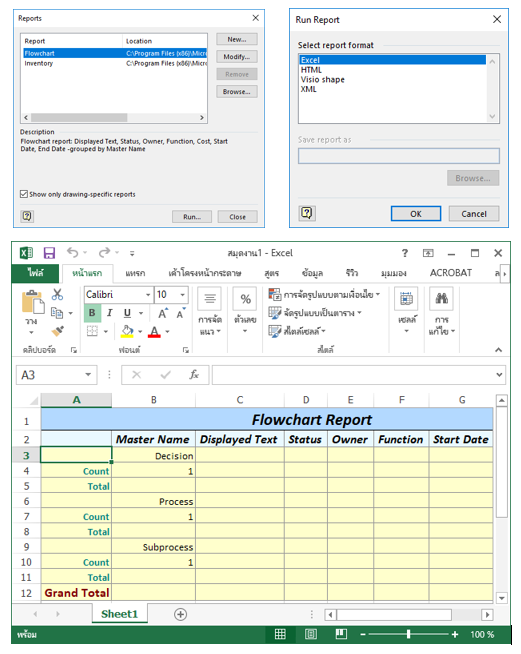This screenshot has height=654, width=521.
Task: Click the Modify... button in Reports
Action: pyautogui.click(x=237, y=57)
